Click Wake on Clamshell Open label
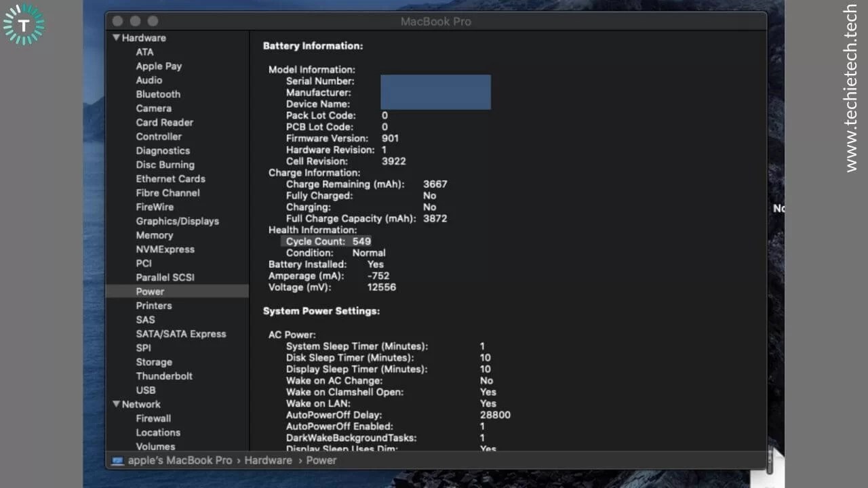This screenshot has width=868, height=488. pyautogui.click(x=344, y=392)
